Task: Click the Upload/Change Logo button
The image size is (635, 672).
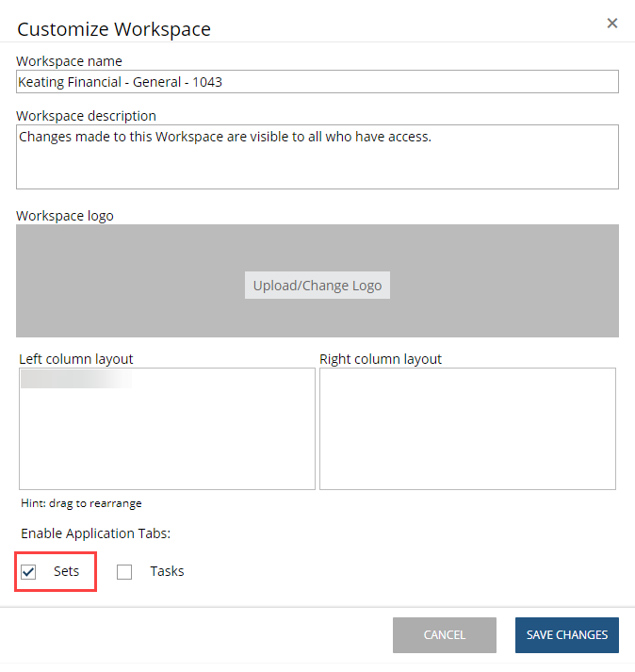Action: [x=317, y=286]
